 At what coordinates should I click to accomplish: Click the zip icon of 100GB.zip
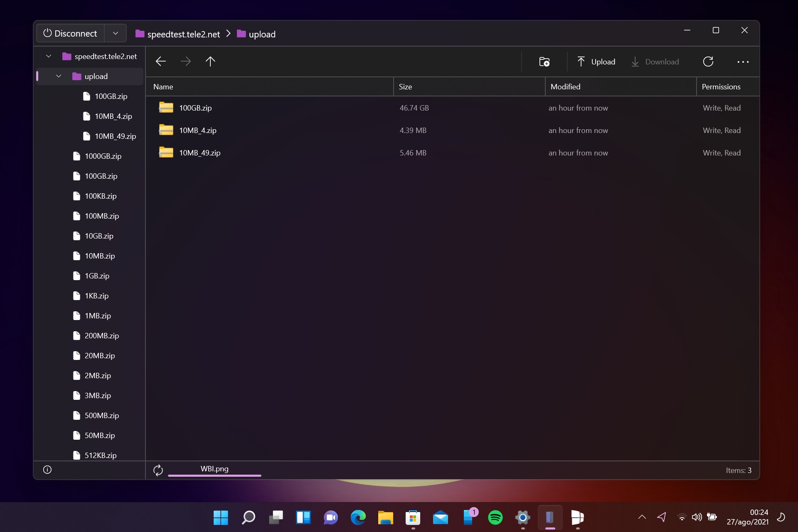click(x=166, y=108)
